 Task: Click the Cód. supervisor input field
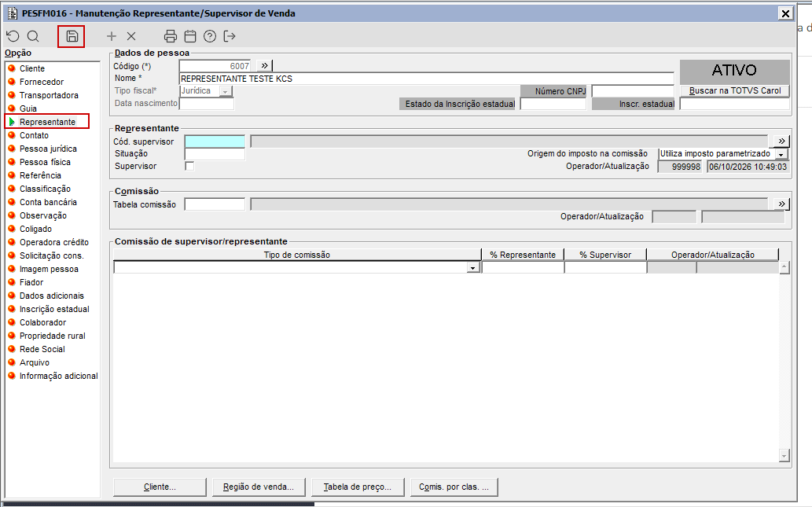click(x=215, y=141)
